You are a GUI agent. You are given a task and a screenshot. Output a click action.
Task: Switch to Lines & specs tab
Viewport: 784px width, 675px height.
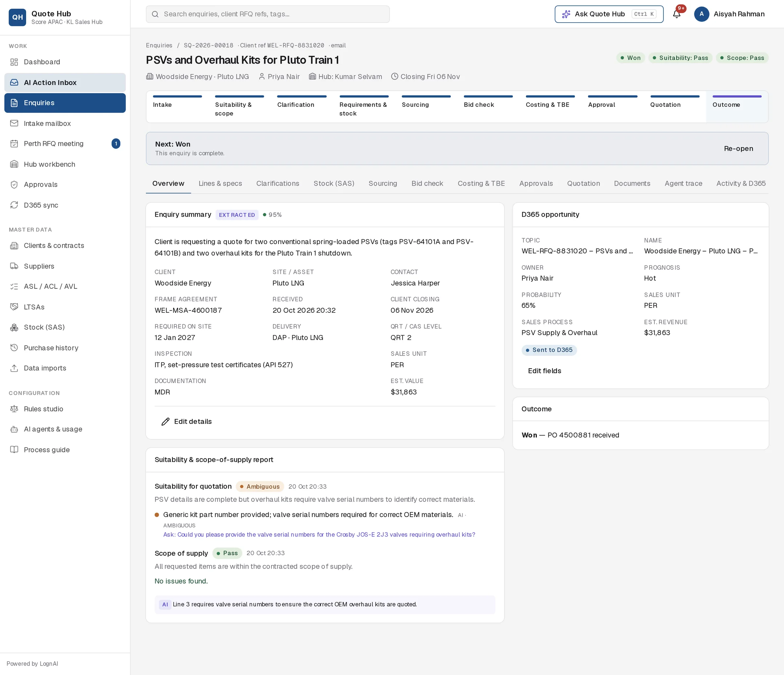click(x=220, y=183)
